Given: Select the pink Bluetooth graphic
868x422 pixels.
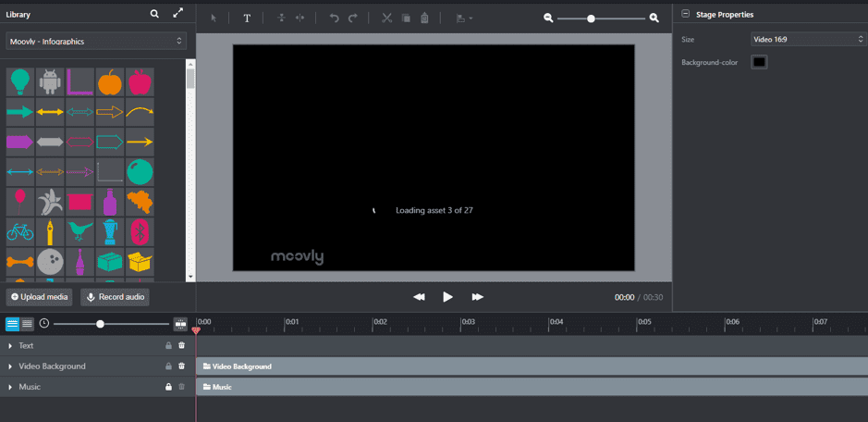Looking at the screenshot, I should click(x=141, y=231).
